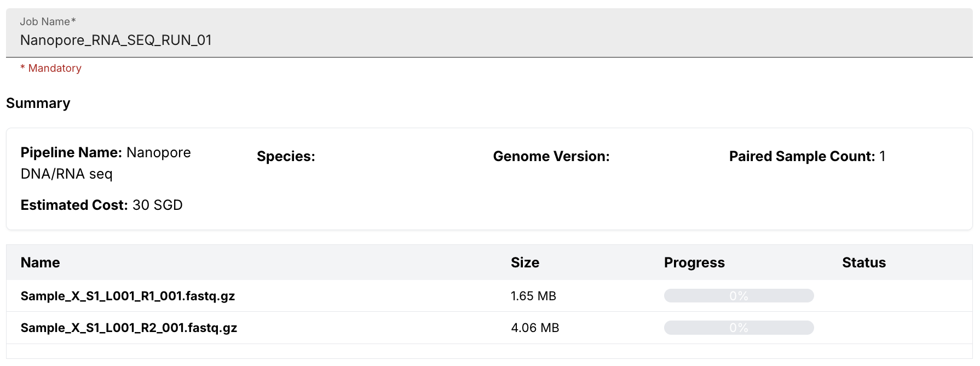The image size is (980, 366).
Task: Click the Pipeline Name label
Action: [71, 152]
